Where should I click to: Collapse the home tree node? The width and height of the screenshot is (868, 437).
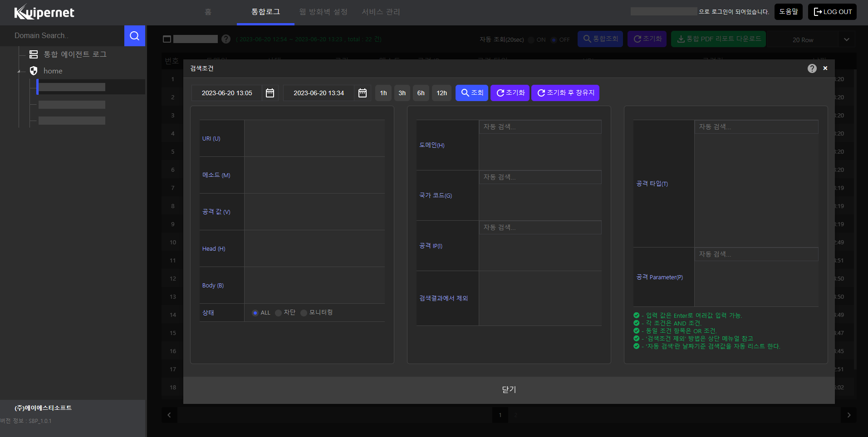pyautogui.click(x=20, y=71)
